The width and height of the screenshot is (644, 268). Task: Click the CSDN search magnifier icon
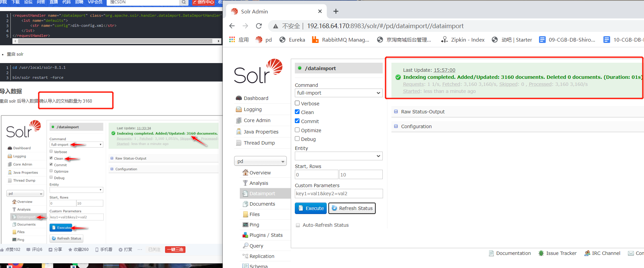tap(184, 2)
